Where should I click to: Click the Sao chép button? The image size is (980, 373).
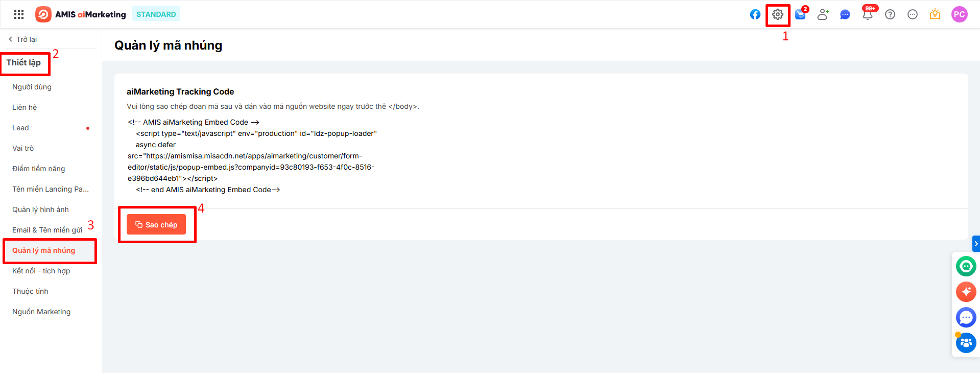click(156, 225)
